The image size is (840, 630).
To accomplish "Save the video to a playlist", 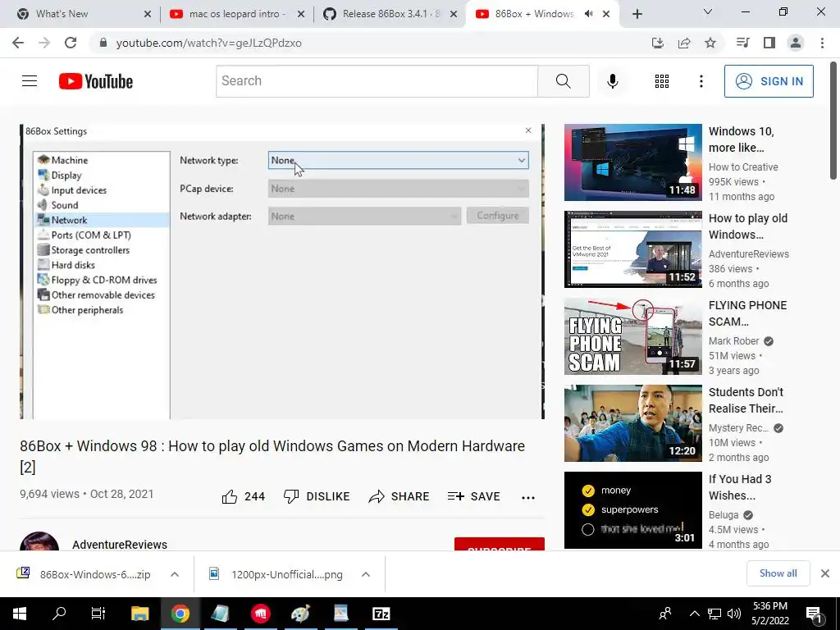I will [x=473, y=496].
